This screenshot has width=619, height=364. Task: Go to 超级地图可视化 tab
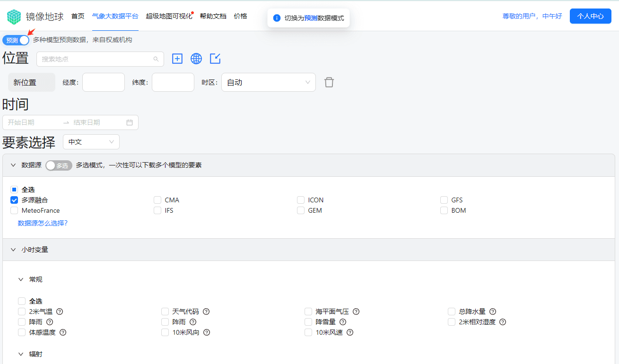click(x=169, y=16)
